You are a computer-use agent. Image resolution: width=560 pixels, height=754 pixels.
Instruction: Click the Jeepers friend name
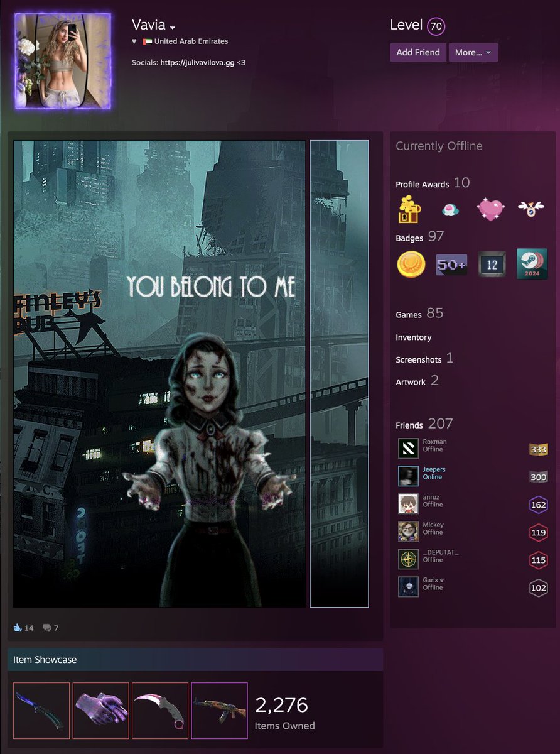[x=434, y=469]
